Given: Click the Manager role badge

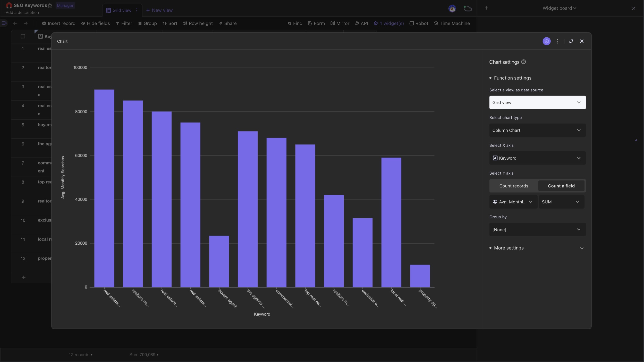Looking at the screenshot, I should point(65,5).
